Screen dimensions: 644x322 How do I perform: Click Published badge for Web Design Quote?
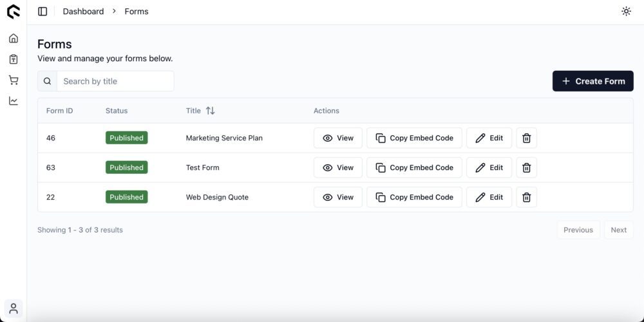coord(126,197)
